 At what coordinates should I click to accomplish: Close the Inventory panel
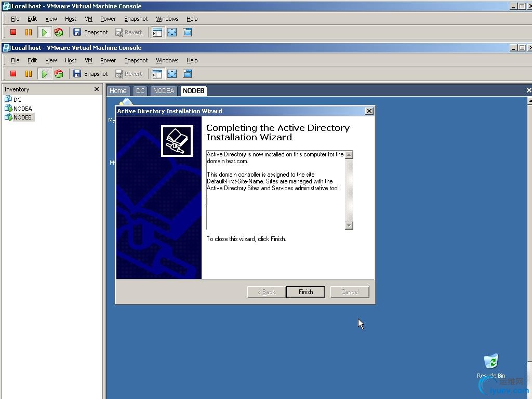pos(96,89)
